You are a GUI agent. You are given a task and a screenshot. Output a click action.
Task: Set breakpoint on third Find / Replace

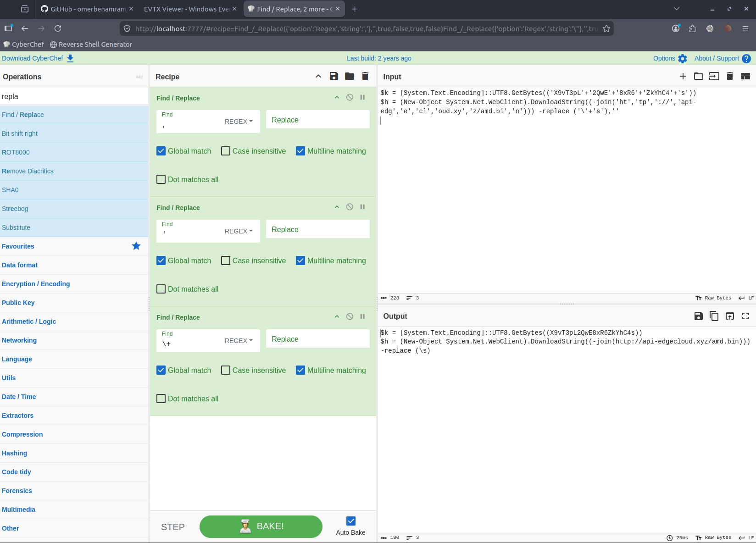pos(362,316)
